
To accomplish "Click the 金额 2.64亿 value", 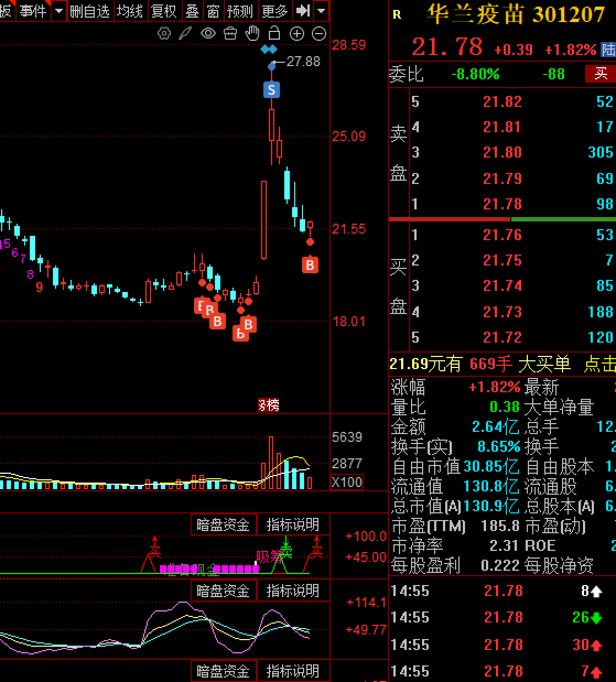I will [495, 427].
